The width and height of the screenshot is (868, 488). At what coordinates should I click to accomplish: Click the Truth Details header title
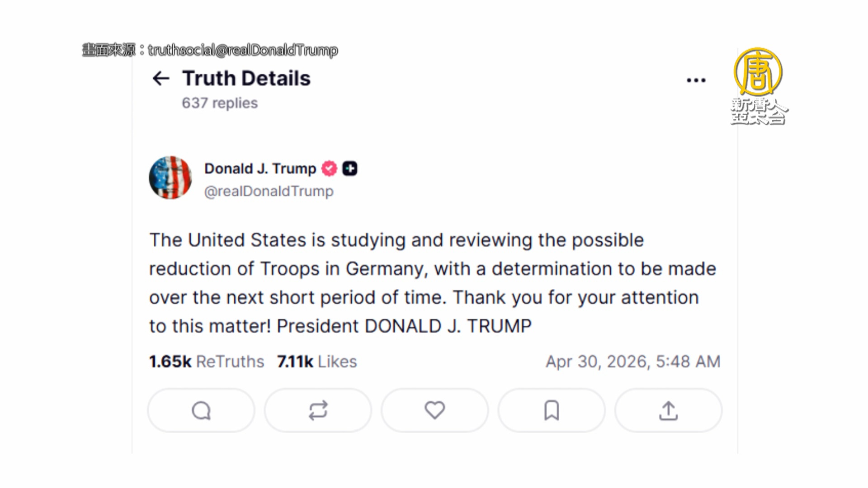[x=246, y=79]
